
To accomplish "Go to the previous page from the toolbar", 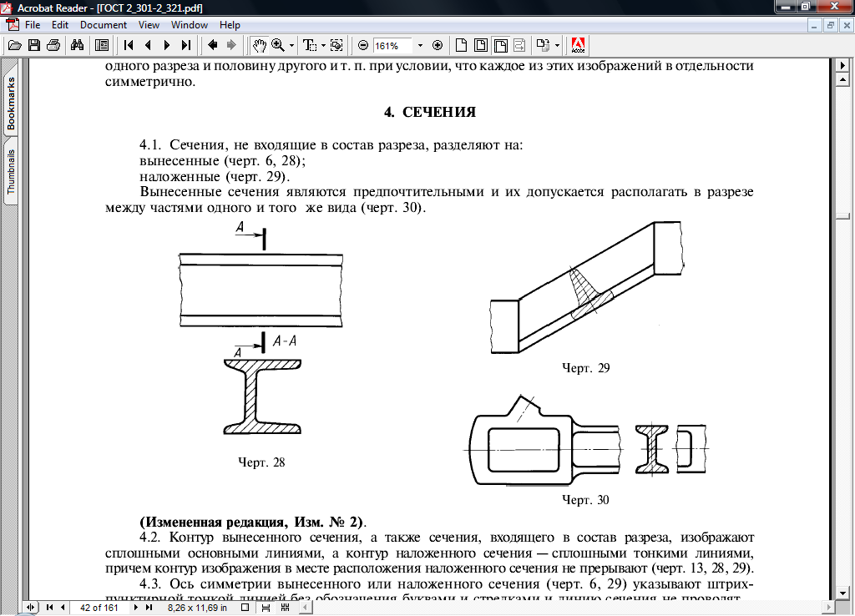I will (x=148, y=45).
